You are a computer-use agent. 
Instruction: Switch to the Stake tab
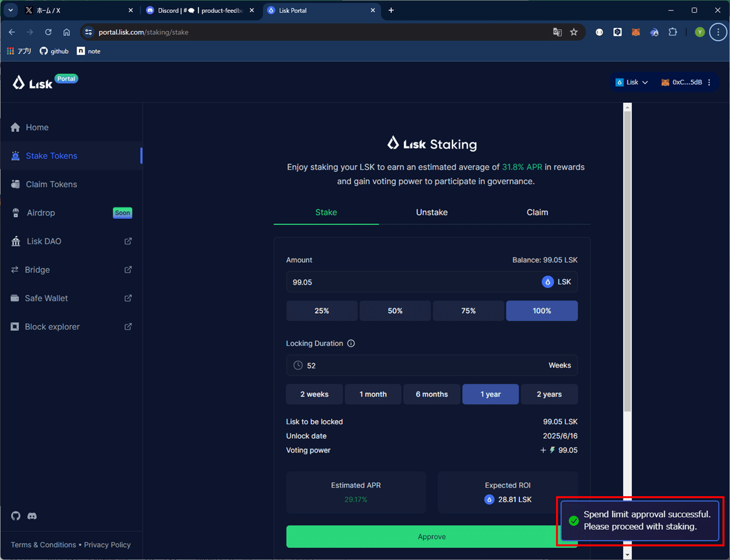(326, 212)
